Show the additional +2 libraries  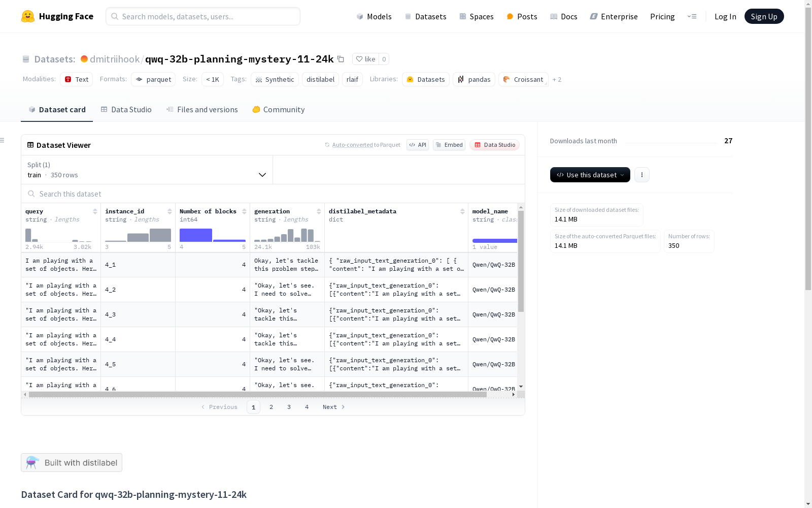557,79
